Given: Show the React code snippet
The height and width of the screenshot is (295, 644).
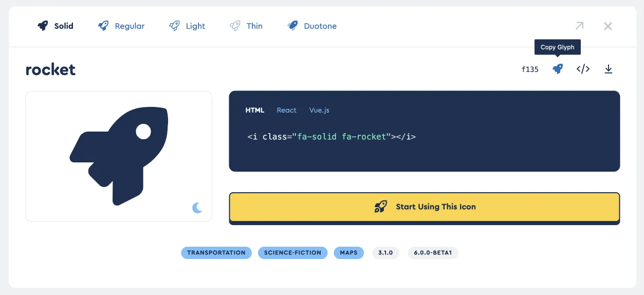Looking at the screenshot, I should 286,110.
